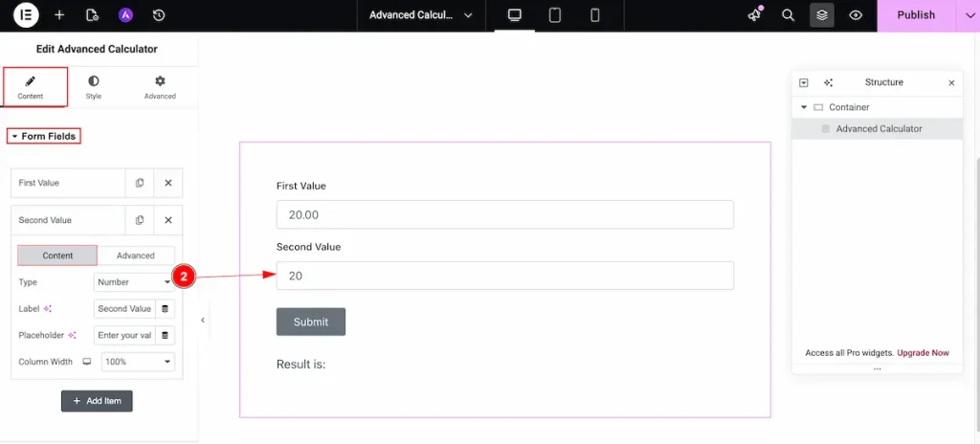Open dynamic tags for the Placeholder field
Screen dimensions: 980x444
click(x=165, y=335)
